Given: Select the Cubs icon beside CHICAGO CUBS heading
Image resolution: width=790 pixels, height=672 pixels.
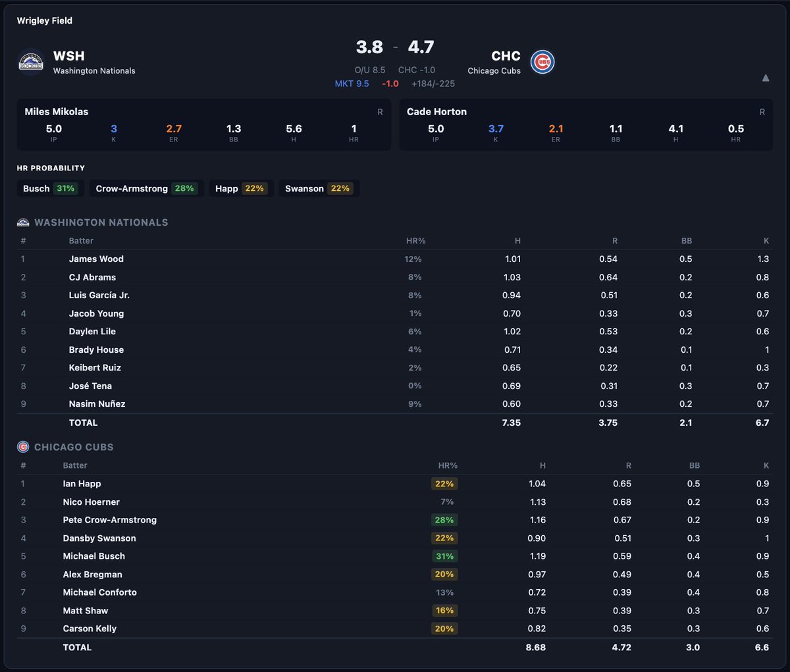Looking at the screenshot, I should pos(23,447).
